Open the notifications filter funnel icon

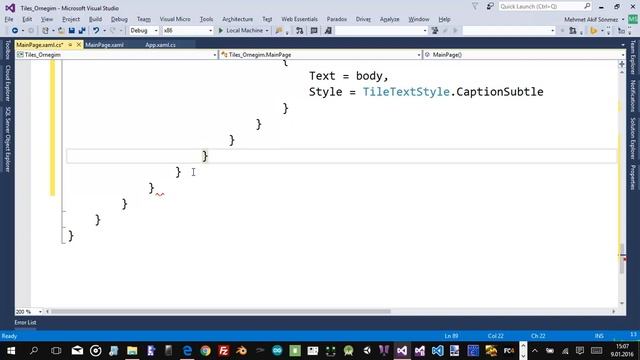click(x=475, y=7)
